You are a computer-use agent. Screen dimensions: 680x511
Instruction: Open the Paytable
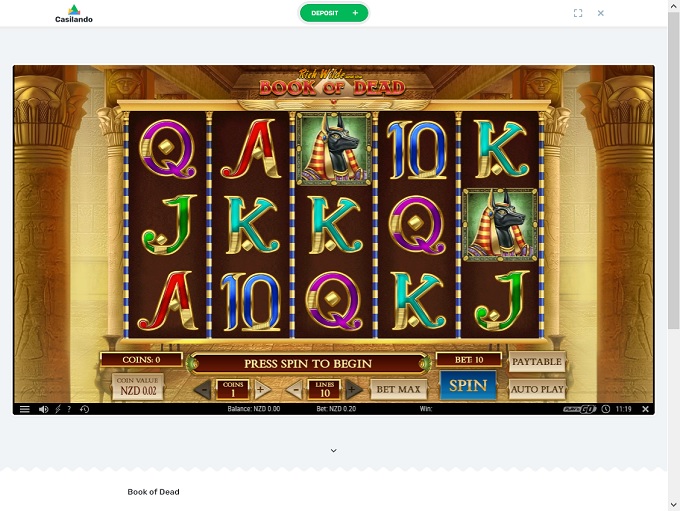pos(537,362)
